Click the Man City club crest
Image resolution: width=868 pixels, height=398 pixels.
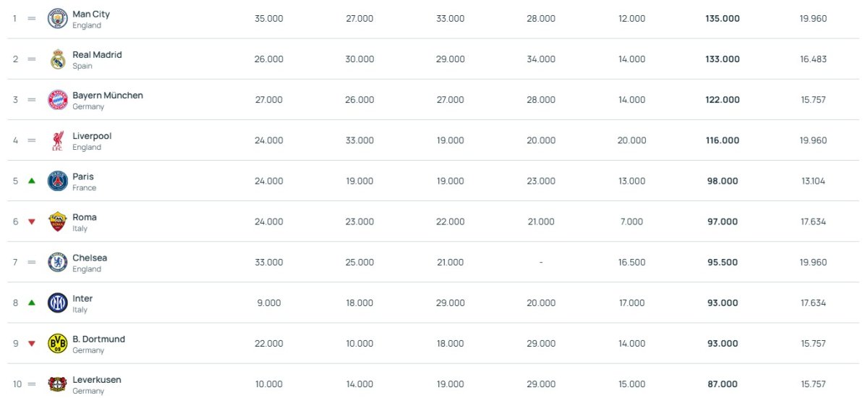point(58,19)
